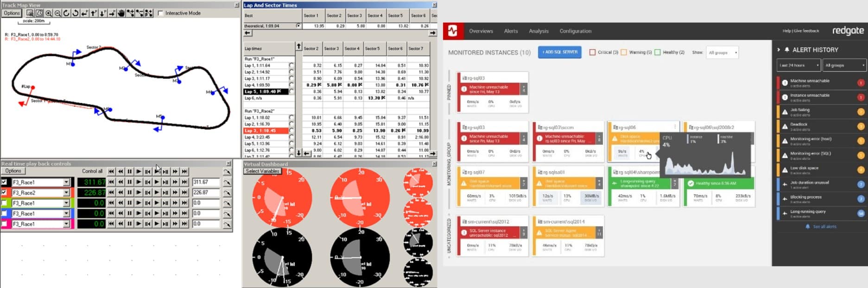Select Lap 3, 1:10.45 highlighted row
The width and height of the screenshot is (868, 288).
pos(266,131)
